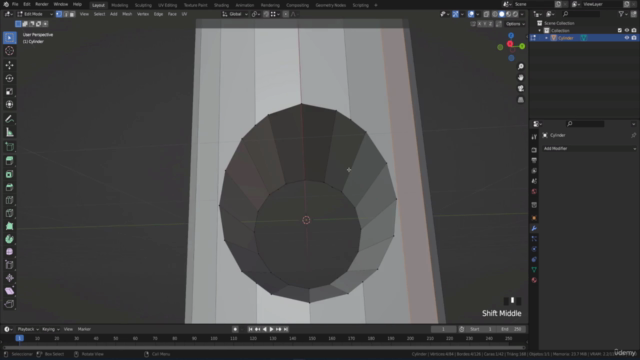Activate the Add Cube tool

pos(9,147)
